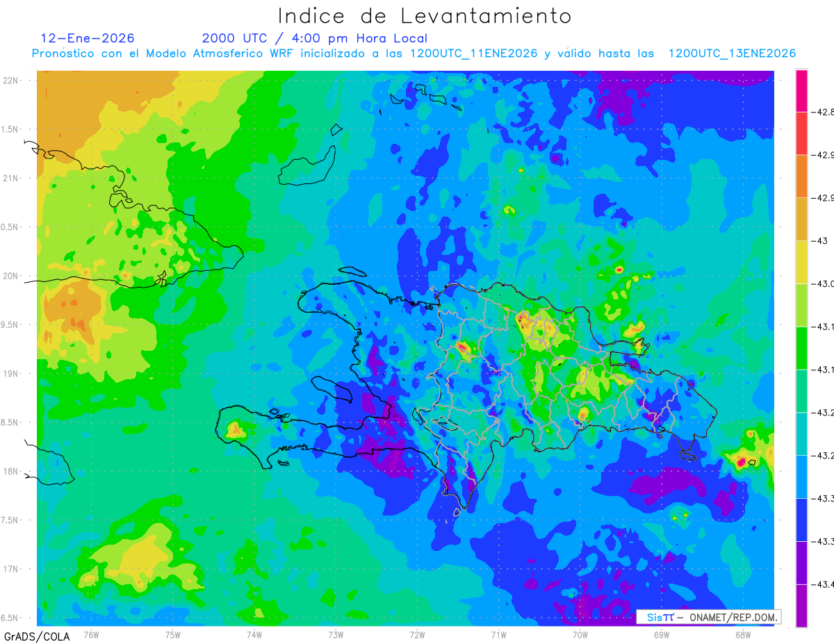Select the '0.5N' latitude label

[x=10, y=227]
